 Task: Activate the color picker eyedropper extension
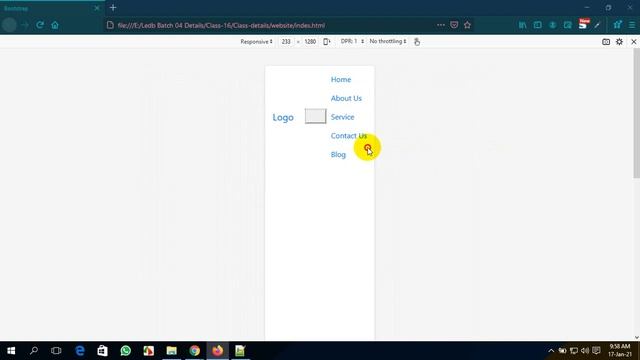[x=598, y=25]
